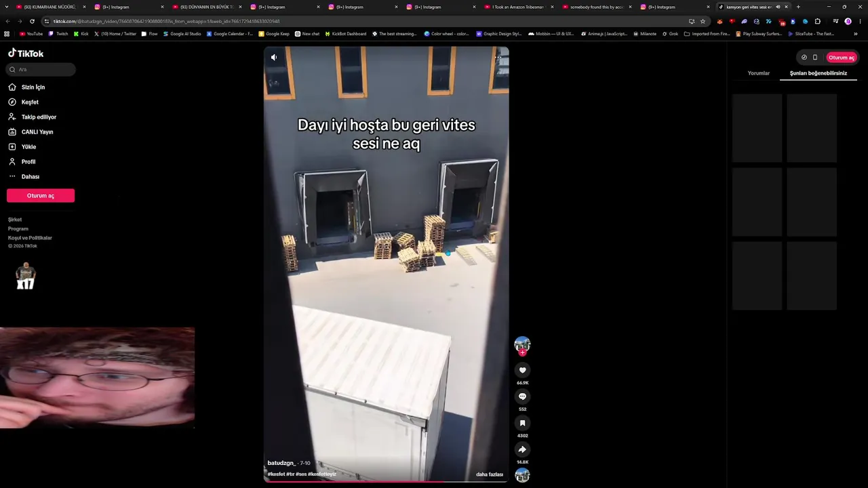Open Google Keep bookmark
The image size is (868, 488).
point(274,34)
